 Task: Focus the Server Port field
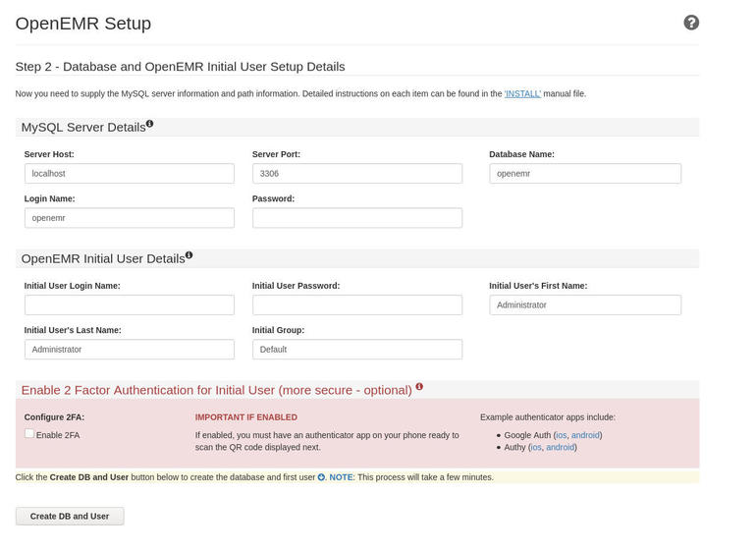click(x=357, y=173)
